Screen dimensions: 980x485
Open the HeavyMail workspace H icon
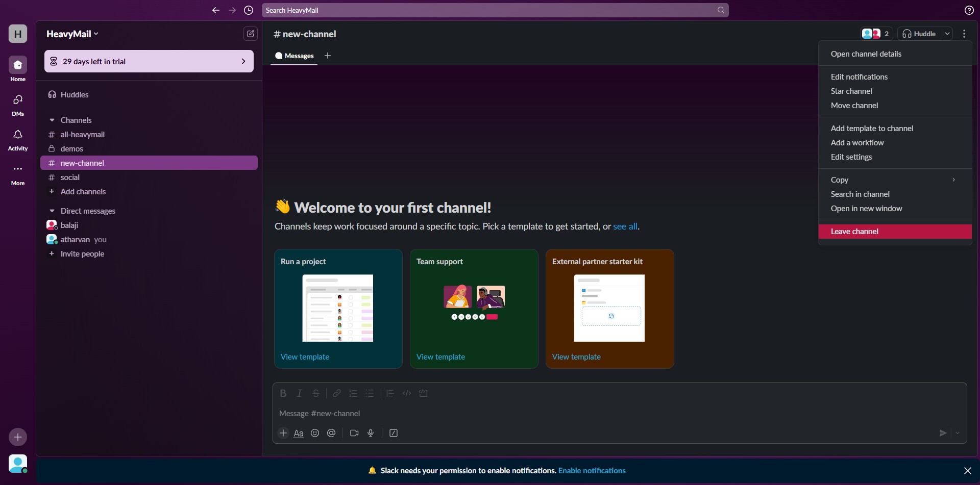click(18, 34)
